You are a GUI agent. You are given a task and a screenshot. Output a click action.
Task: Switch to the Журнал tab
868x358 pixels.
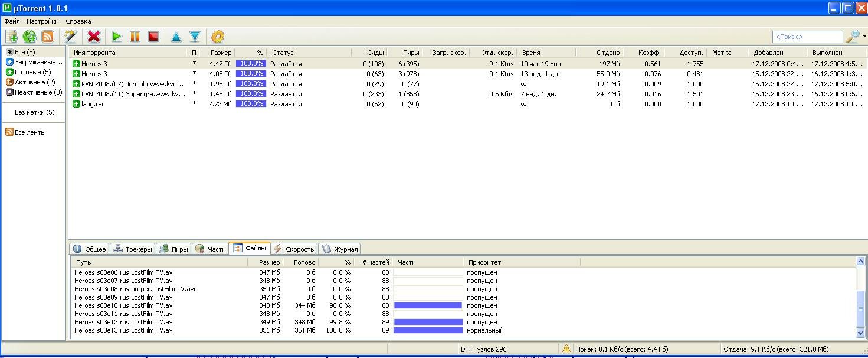[339, 249]
